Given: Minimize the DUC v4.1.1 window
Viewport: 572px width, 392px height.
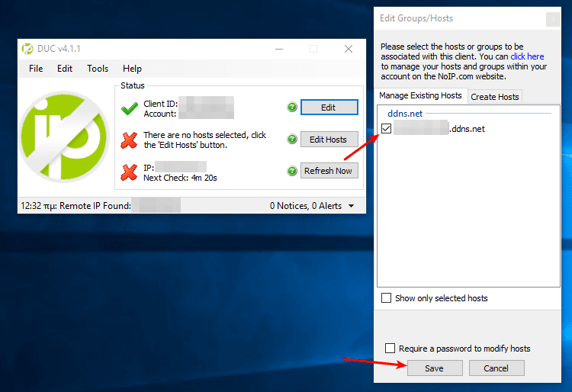Looking at the screenshot, I should pyautogui.click(x=279, y=49).
